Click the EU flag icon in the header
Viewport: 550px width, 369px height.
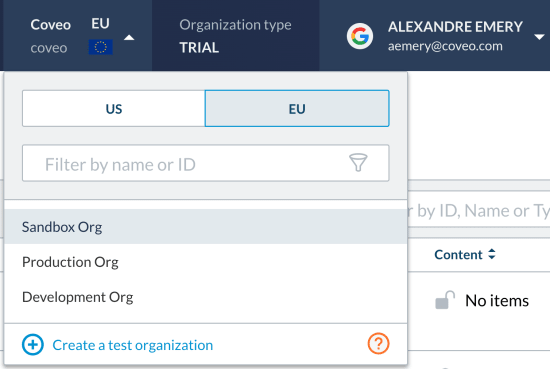click(101, 47)
